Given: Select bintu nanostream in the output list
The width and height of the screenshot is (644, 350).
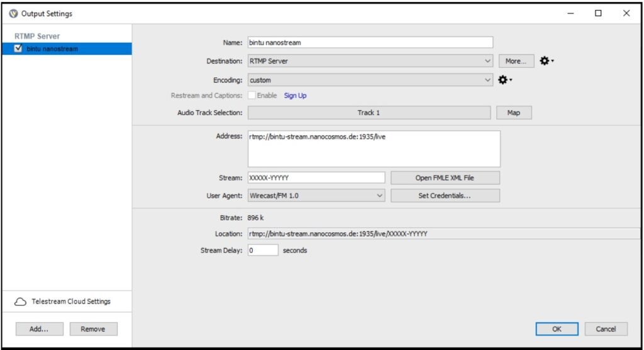Looking at the screenshot, I should [x=67, y=48].
